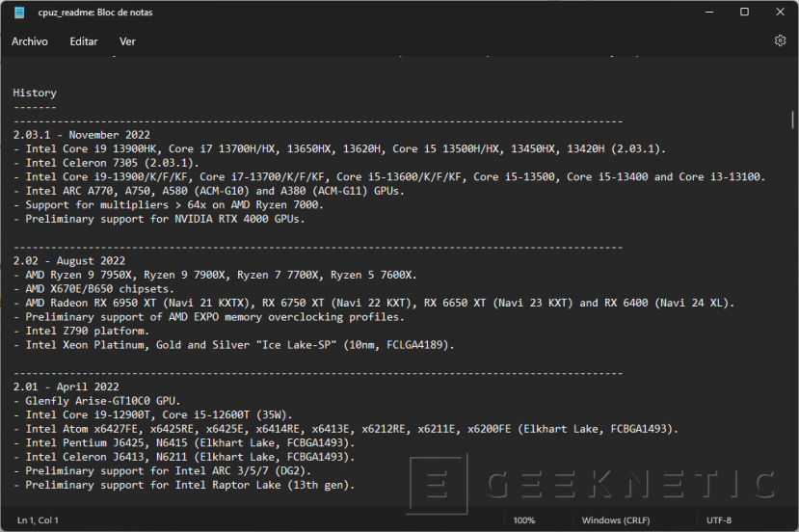Click the Intel Atom x6427FE line
This screenshot has height=532, width=799.
click(x=345, y=429)
